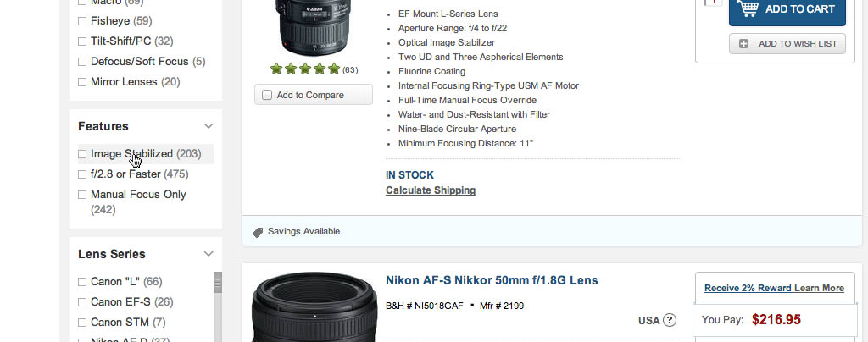This screenshot has height=342, width=868.
Task: Open Nikon AF-S Nikkor 50mm f/1.8G Lens
Action: pos(492,280)
